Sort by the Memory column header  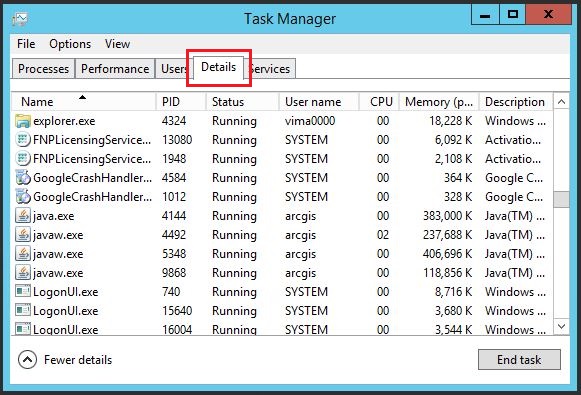(x=439, y=102)
